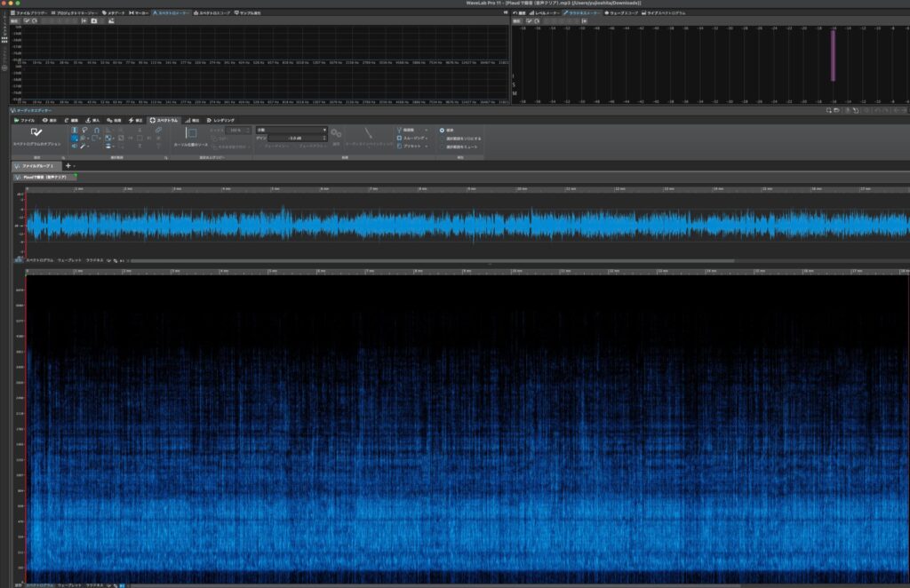Select the pencil brush tool icon
This screenshot has height=588, width=910.
(x=83, y=147)
